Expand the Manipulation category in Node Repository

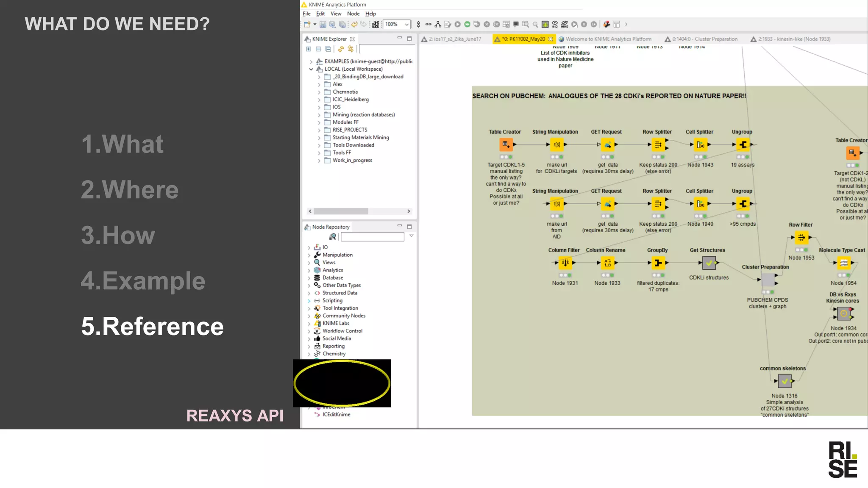pyautogui.click(x=309, y=255)
